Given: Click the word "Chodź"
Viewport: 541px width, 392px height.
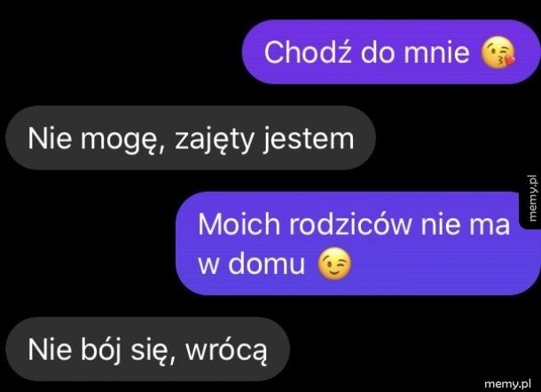Looking at the screenshot, I should tap(310, 51).
